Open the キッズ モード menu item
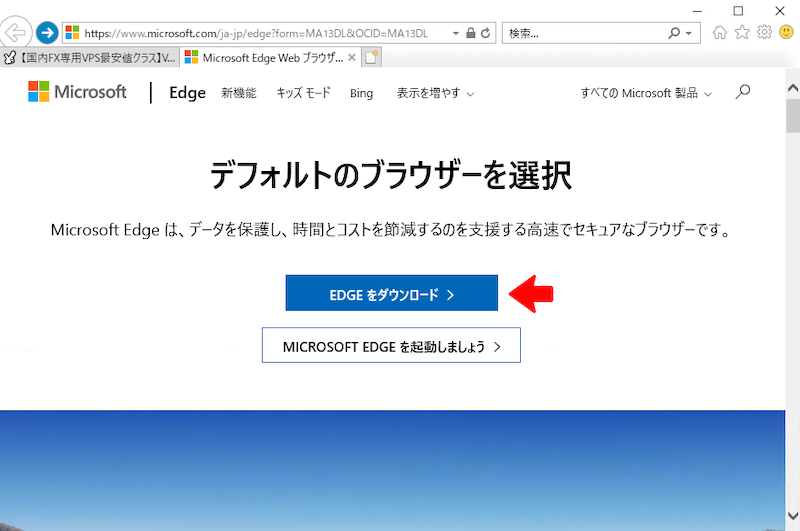Image resolution: width=800 pixels, height=531 pixels. click(x=304, y=93)
